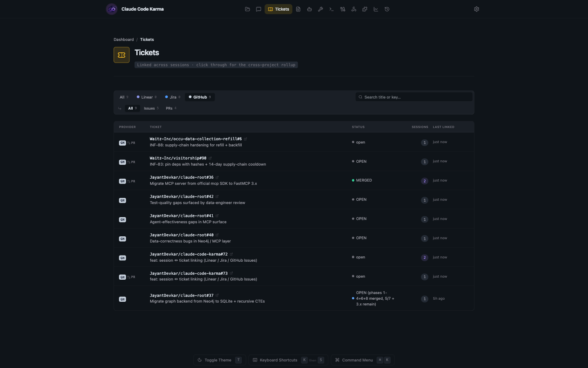
Task: Click the 'Linked across sessions' subtitle text
Action: tap(216, 65)
